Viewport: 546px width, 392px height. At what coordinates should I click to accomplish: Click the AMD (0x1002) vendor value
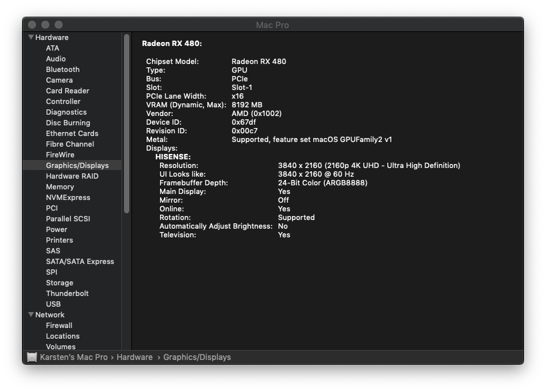[x=257, y=113]
